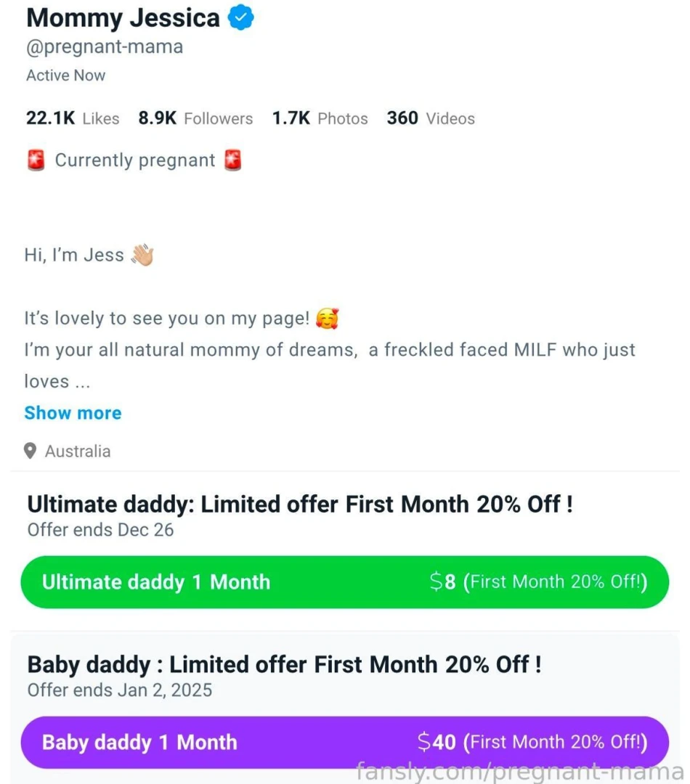Click the rotating light emoji after Currently pregnant
The image size is (690, 784).
(x=232, y=160)
